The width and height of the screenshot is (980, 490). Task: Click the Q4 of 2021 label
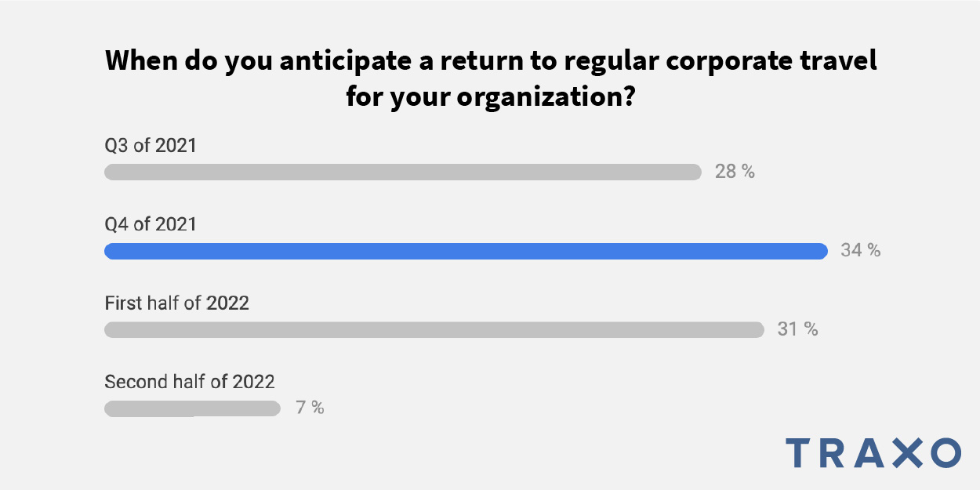(151, 224)
